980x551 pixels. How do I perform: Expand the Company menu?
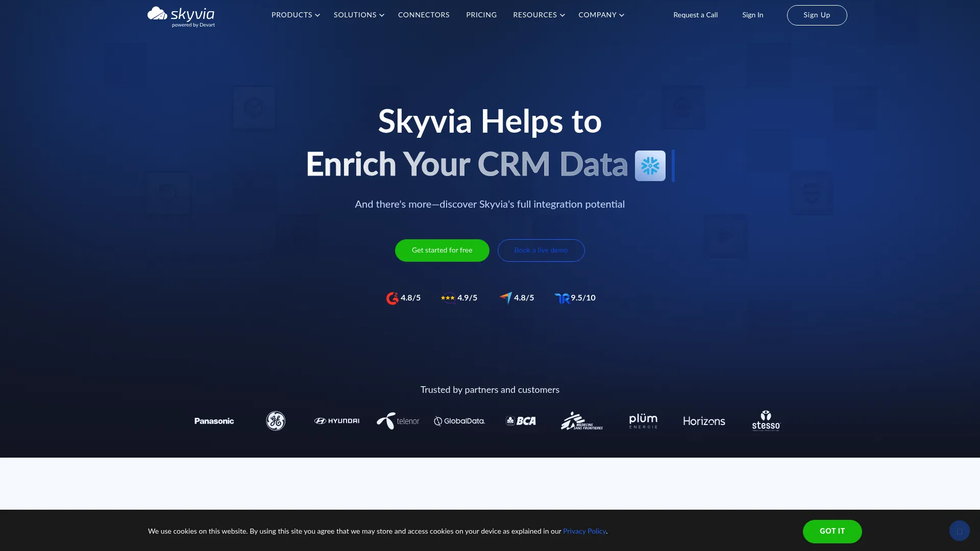(601, 15)
